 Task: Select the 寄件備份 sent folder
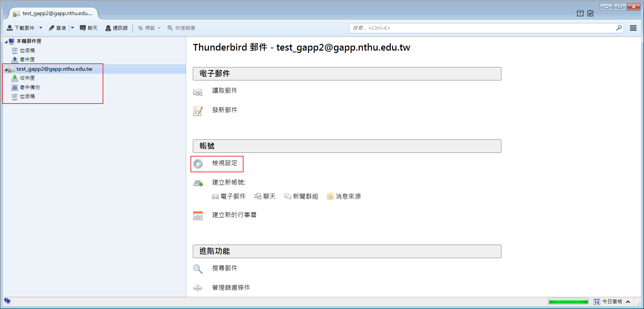[x=30, y=87]
